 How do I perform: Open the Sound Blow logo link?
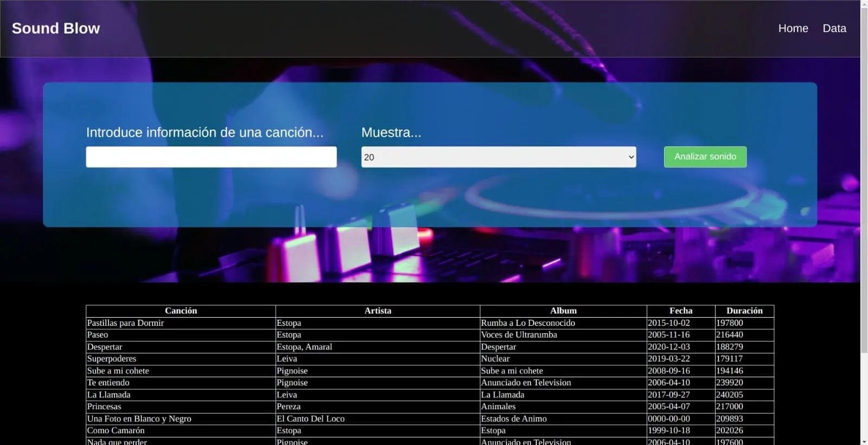point(56,28)
